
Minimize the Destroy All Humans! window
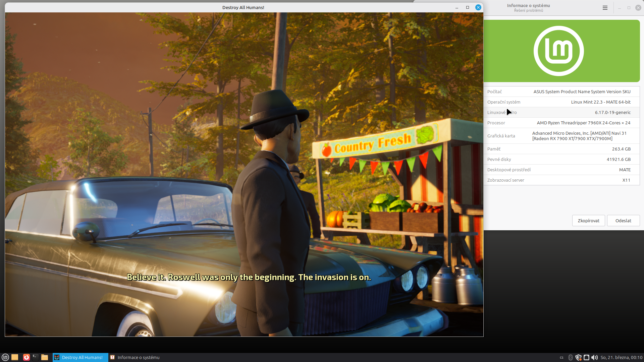point(457,7)
